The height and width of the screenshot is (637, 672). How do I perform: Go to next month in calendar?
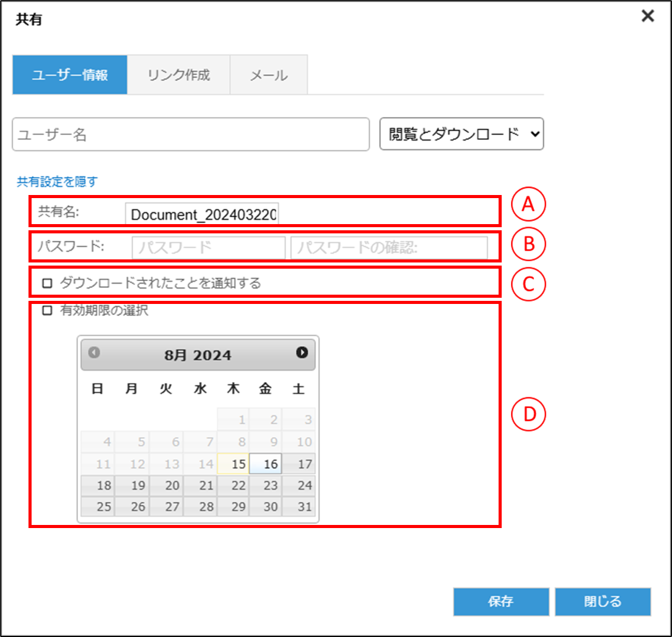pos(302,353)
